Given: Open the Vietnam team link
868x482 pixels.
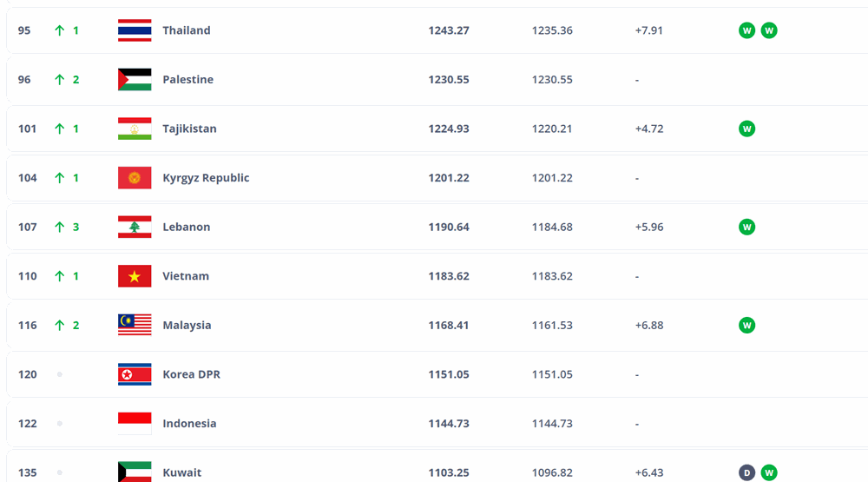Looking at the screenshot, I should point(186,276).
